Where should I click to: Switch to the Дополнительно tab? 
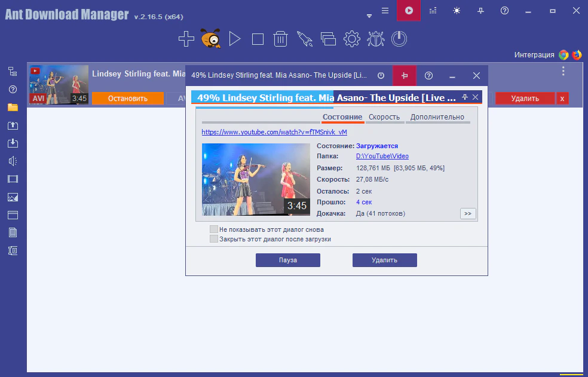coord(437,117)
